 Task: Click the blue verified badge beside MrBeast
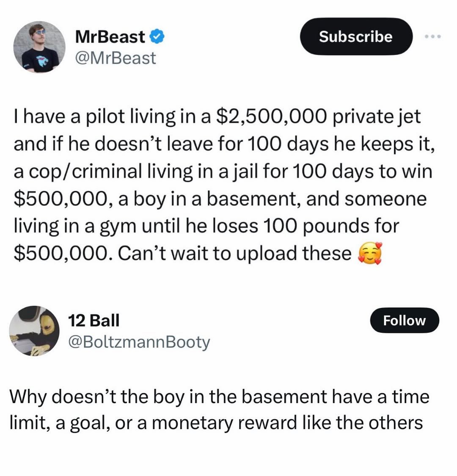point(157,38)
